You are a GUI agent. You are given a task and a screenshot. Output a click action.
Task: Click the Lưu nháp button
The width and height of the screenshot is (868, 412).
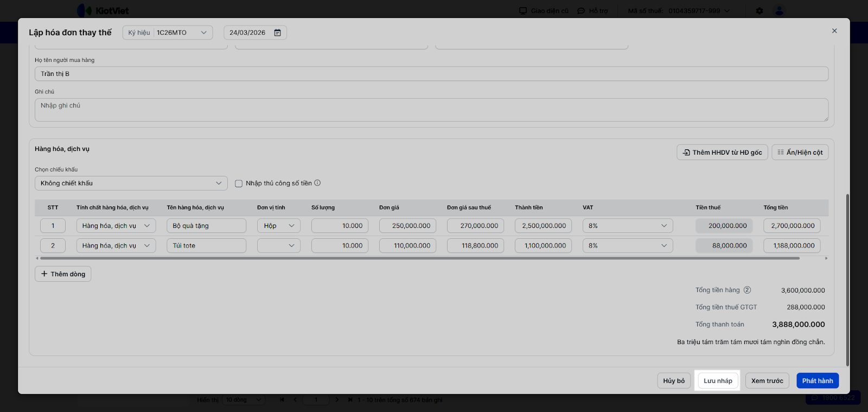click(x=718, y=381)
